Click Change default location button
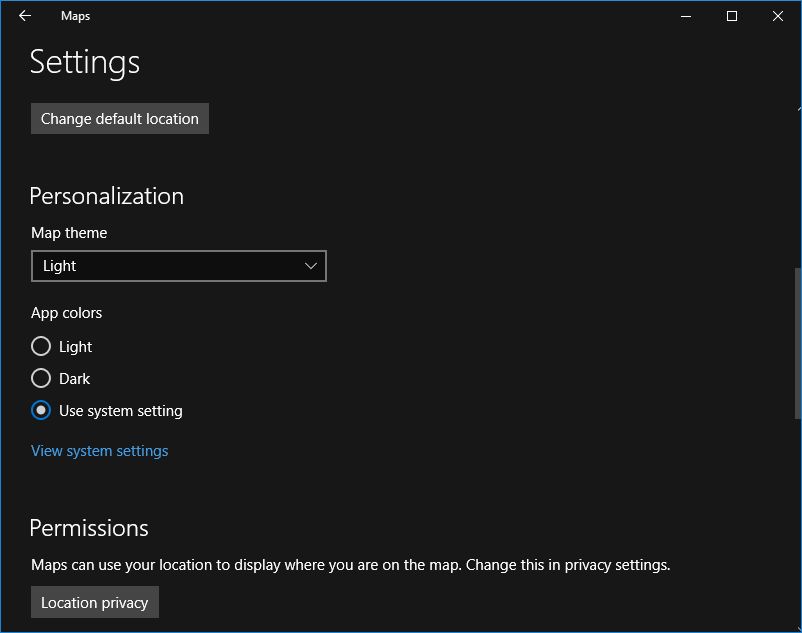The width and height of the screenshot is (802, 633). pyautogui.click(x=120, y=119)
